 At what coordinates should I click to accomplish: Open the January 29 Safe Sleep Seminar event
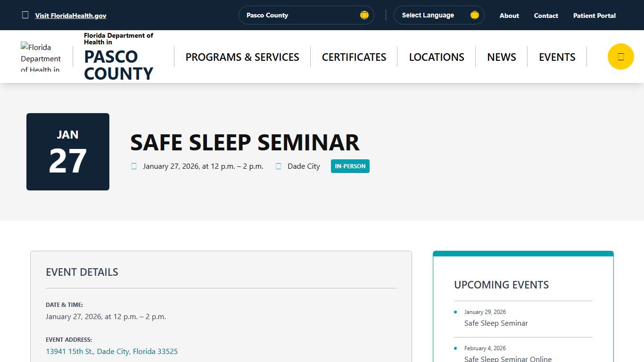click(x=495, y=323)
